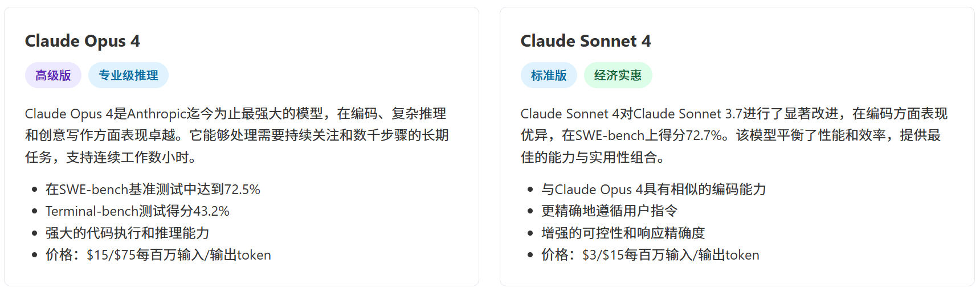The height and width of the screenshot is (292, 980).
Task: Click the Sonnet 4 description paragraph
Action: [x=734, y=135]
